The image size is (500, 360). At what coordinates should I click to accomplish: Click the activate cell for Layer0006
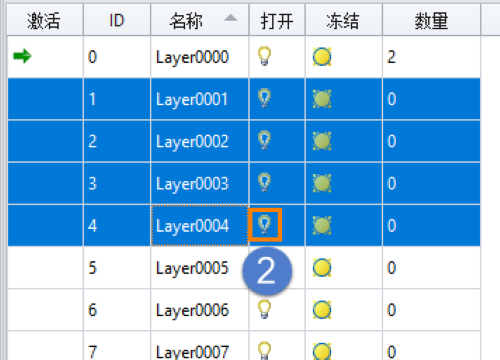(45, 310)
